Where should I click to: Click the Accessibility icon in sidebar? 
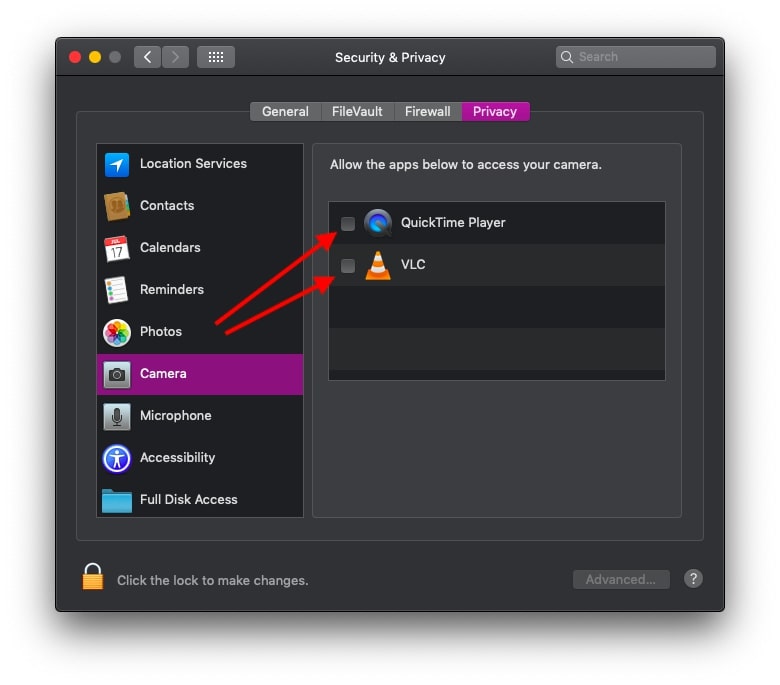117,458
